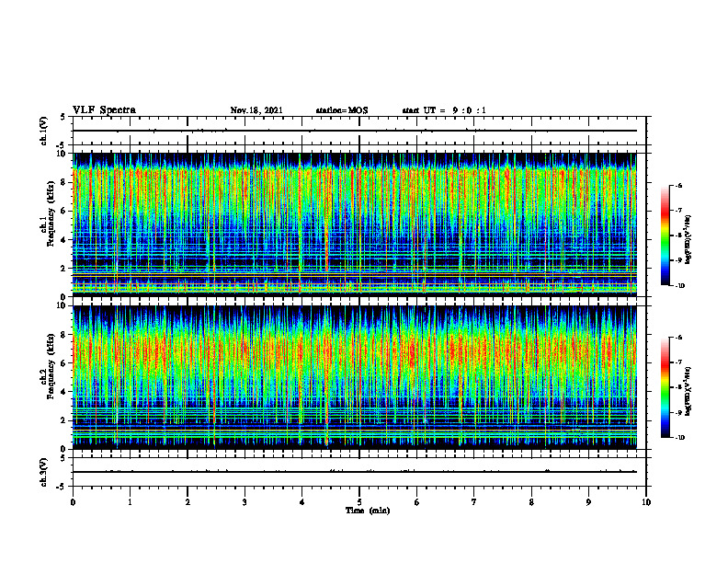Click the "station=MOS" header label

point(342,110)
